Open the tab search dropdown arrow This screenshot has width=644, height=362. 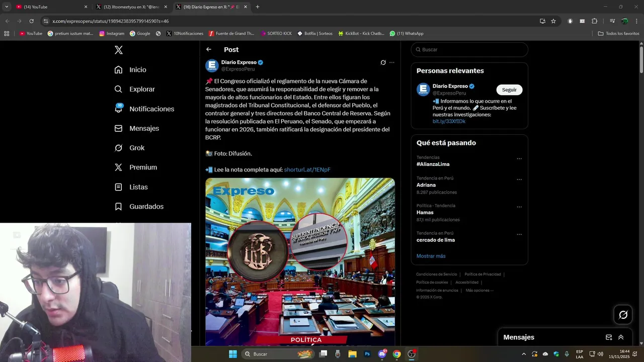[7, 7]
